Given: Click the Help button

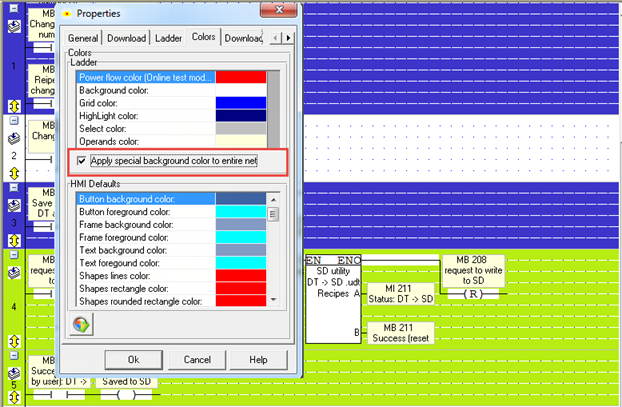Looking at the screenshot, I should pyautogui.click(x=258, y=359).
